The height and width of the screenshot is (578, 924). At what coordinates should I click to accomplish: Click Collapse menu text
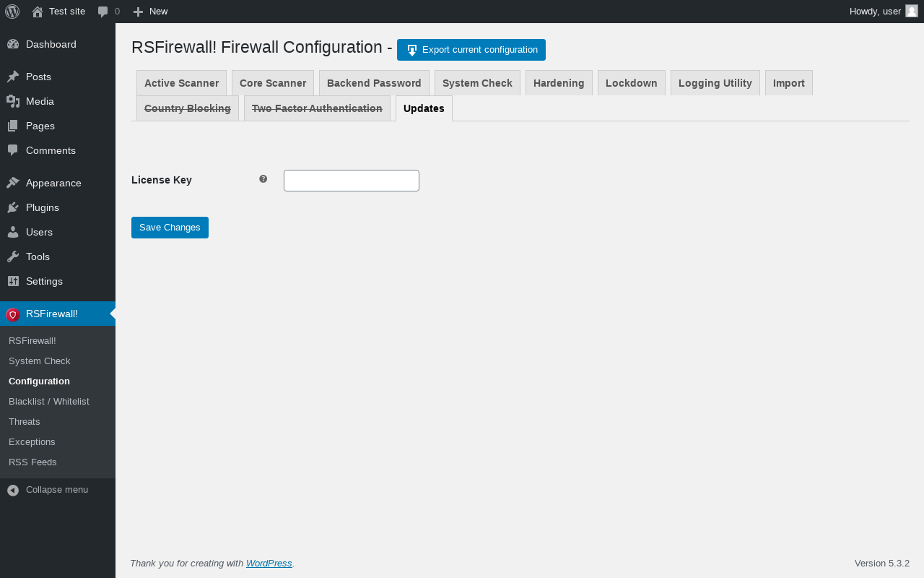point(57,490)
